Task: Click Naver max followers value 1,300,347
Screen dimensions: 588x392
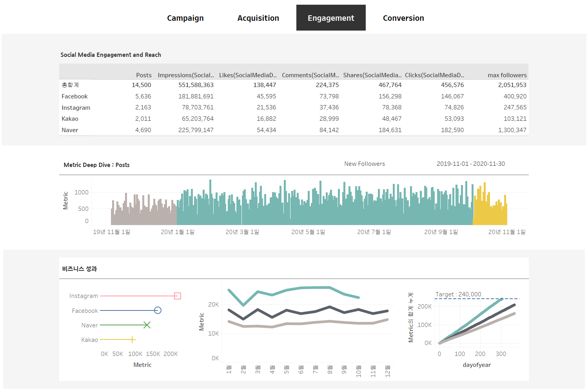Action: coord(512,130)
